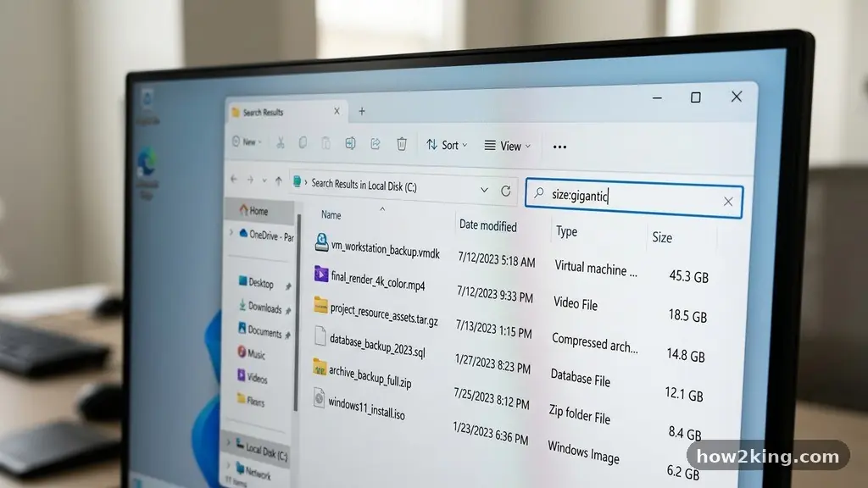This screenshot has width=868, height=488.
Task: Open Downloads quick access folder
Action: [x=259, y=307]
